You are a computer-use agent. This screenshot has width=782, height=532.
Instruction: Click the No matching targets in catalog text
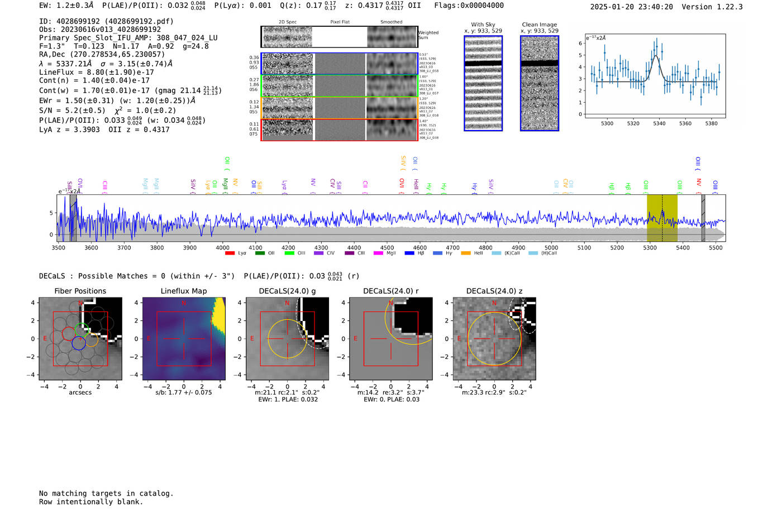tap(106, 493)
